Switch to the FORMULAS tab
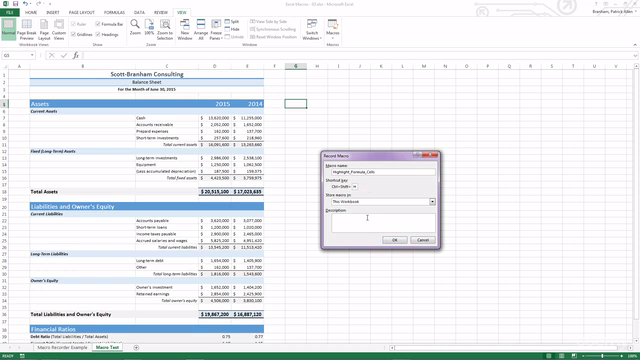The image size is (640, 360). click(114, 13)
